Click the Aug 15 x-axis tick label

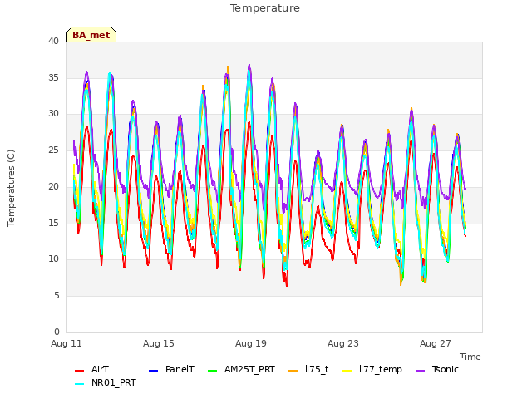tap(159, 343)
